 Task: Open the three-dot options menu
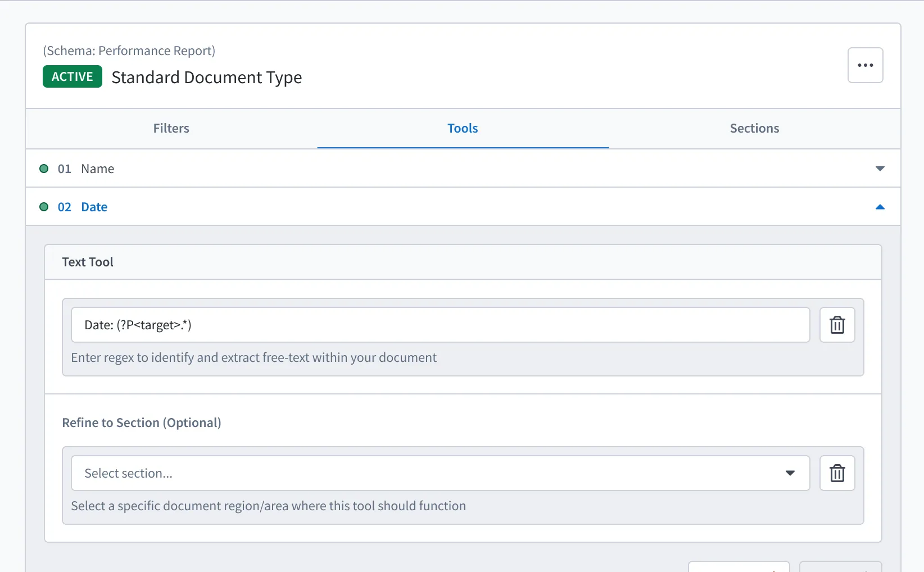(x=865, y=65)
